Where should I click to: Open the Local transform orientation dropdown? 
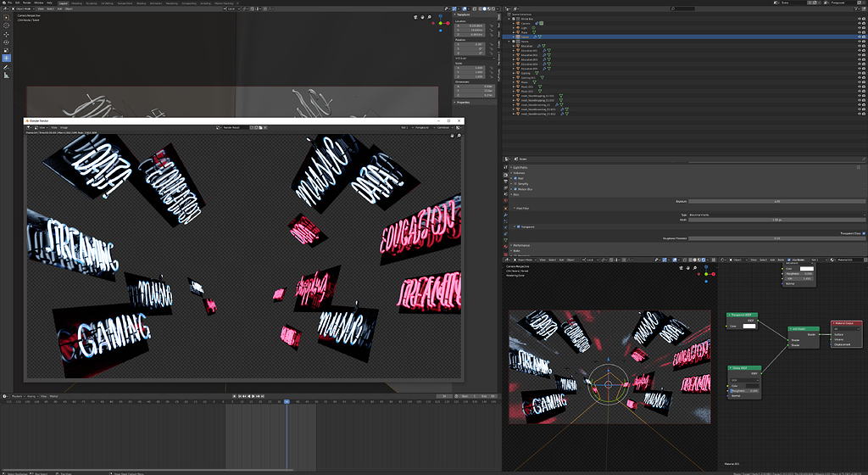[231, 8]
